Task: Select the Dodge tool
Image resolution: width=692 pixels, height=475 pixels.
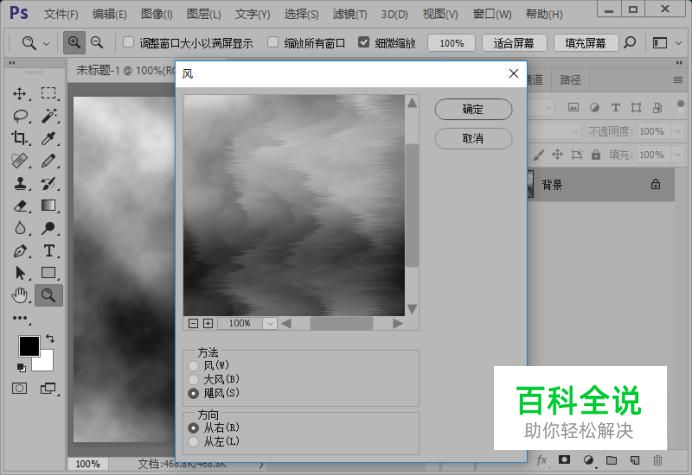Action: [49, 228]
